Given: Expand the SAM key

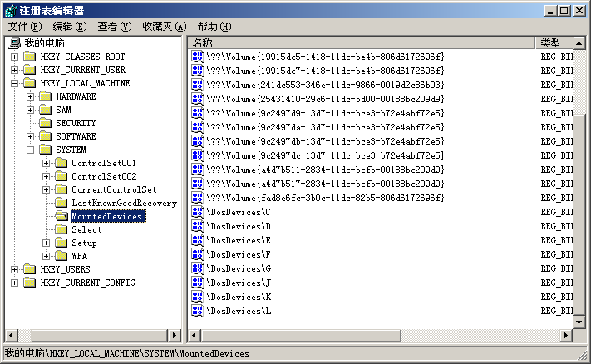Looking at the screenshot, I should tap(30, 110).
